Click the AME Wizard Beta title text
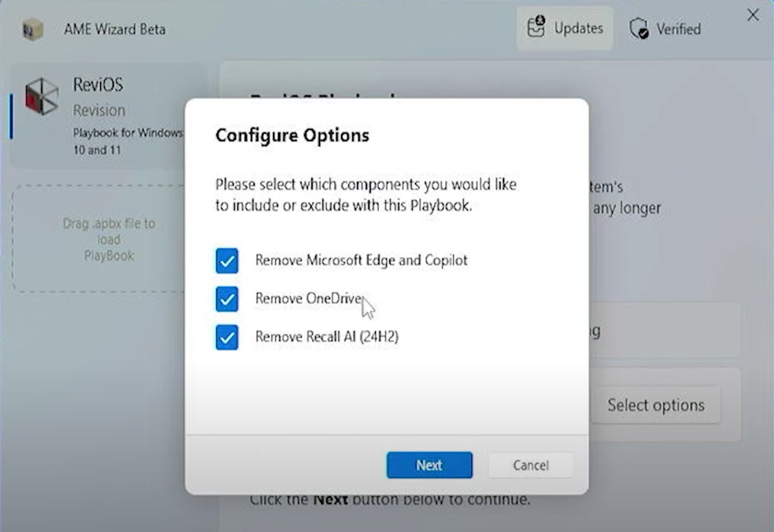This screenshot has width=774, height=532. (x=115, y=29)
